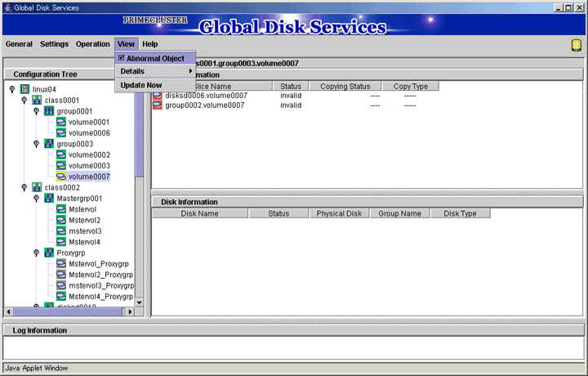
Task: Click the invalid status of disksd0006.volume0007
Action: [291, 96]
